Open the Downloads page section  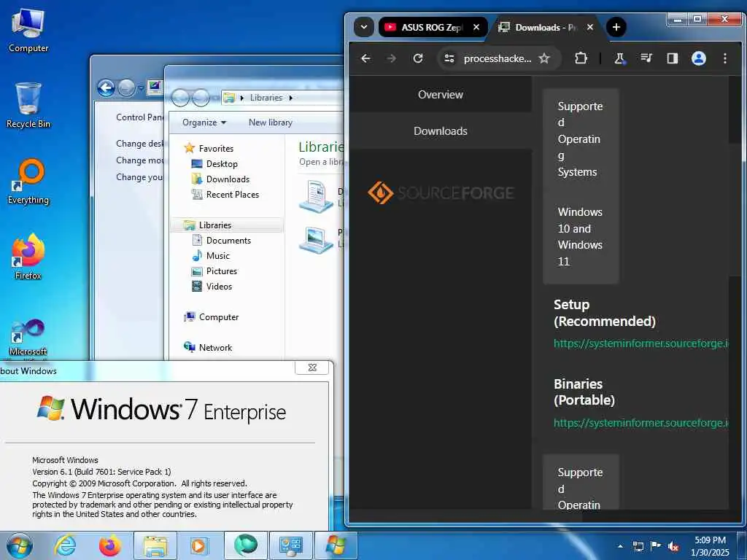[x=440, y=131]
